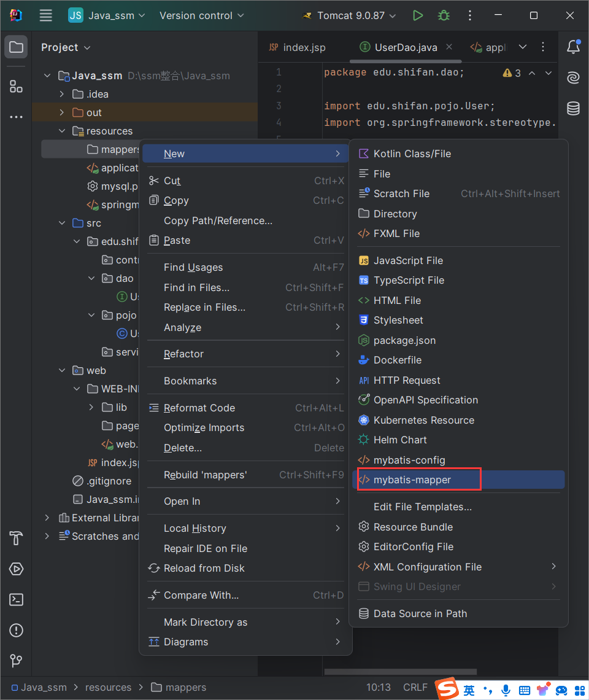The width and height of the screenshot is (589, 700).
Task: Open the Git tool window
Action: tap(16, 661)
